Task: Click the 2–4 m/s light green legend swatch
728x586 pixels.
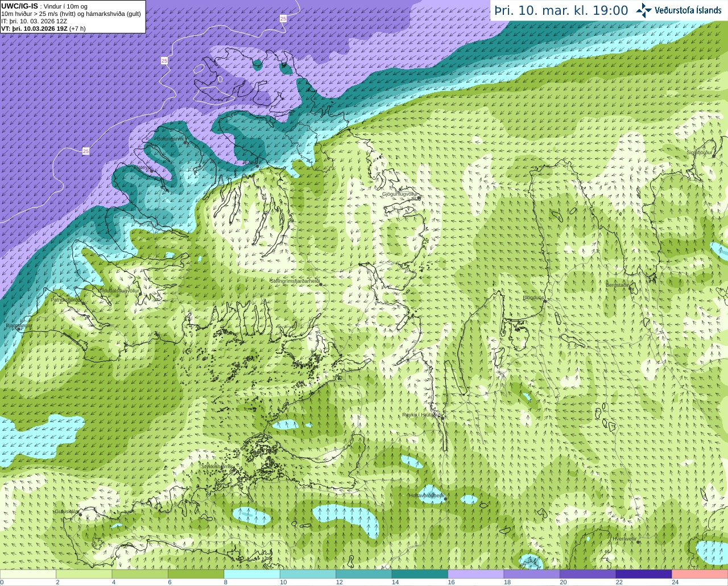Action: pyautogui.click(x=84, y=574)
